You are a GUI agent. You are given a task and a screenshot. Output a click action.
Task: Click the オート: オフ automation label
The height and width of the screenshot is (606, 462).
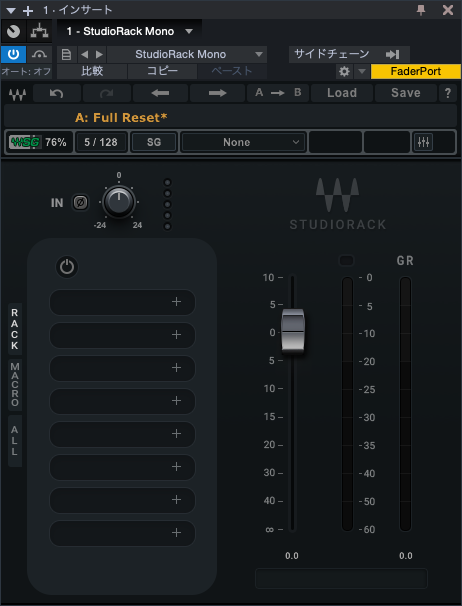pos(26,71)
